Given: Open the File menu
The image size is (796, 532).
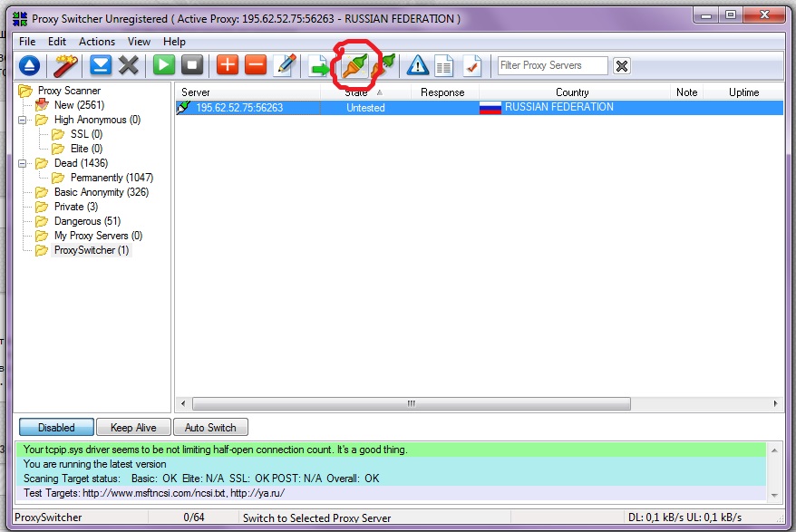Looking at the screenshot, I should pos(27,42).
